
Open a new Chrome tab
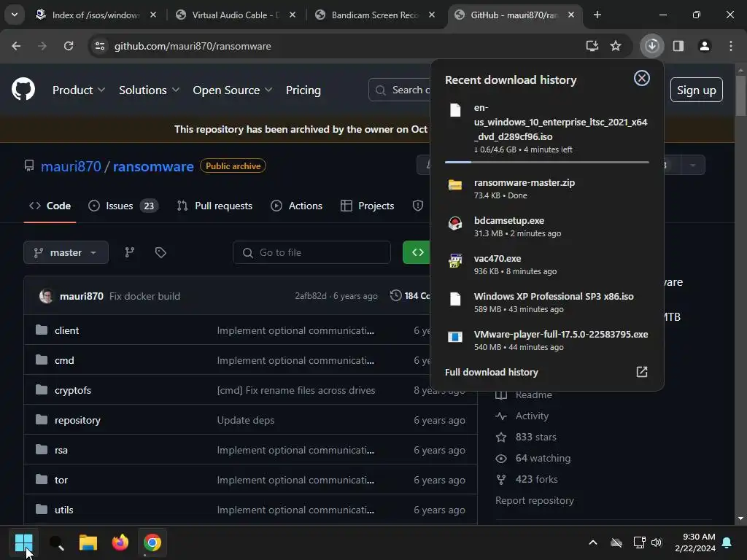pyautogui.click(x=597, y=15)
